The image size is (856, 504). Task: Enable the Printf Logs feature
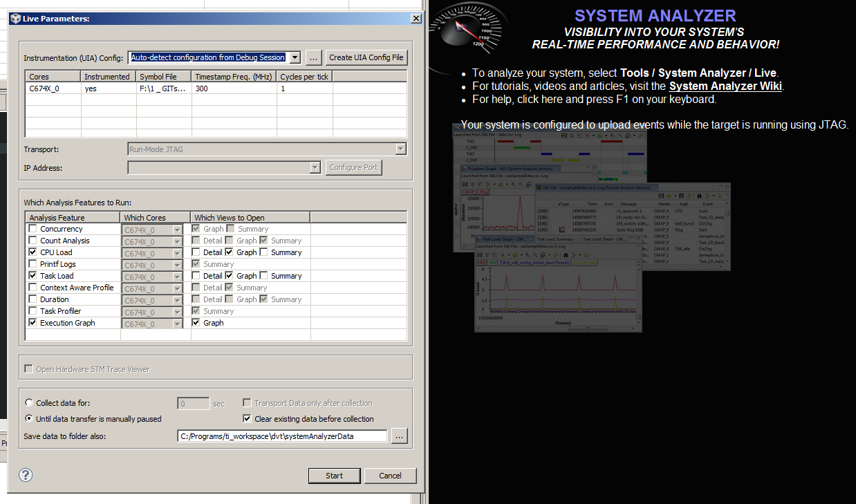(x=32, y=264)
